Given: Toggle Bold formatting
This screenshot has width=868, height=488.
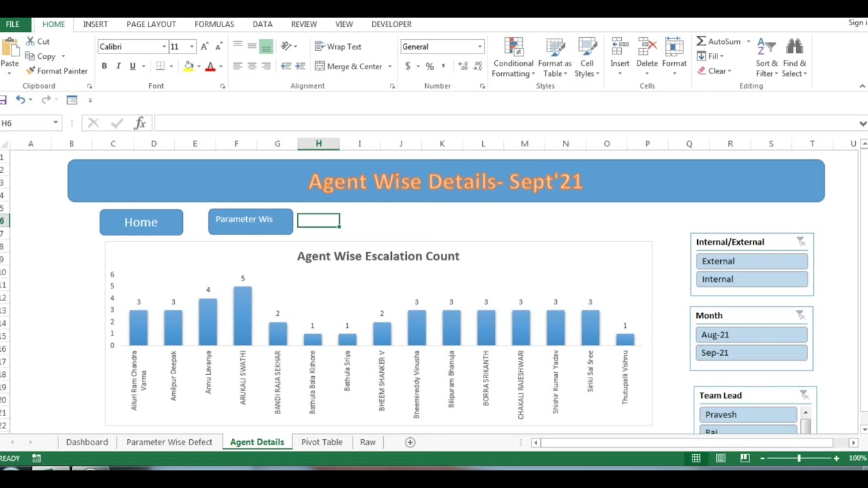Looking at the screenshot, I should pyautogui.click(x=104, y=66).
